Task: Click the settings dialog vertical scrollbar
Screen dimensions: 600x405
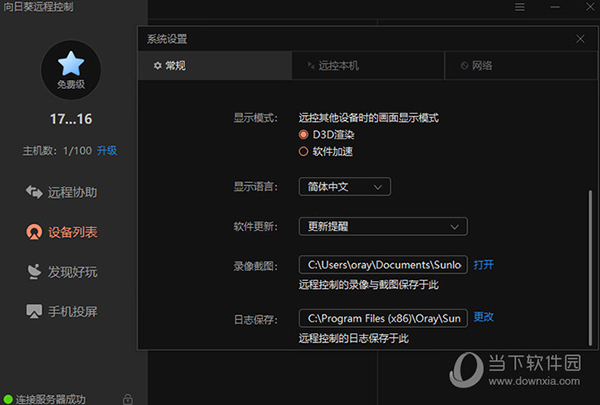Action: pyautogui.click(x=590, y=268)
